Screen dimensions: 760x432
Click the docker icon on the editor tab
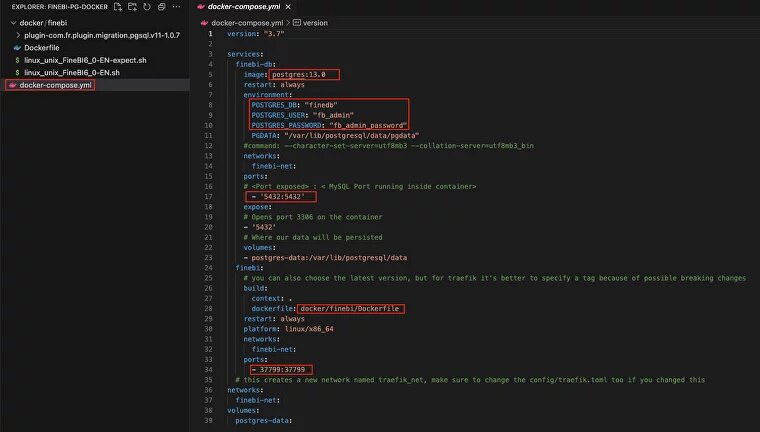201,7
